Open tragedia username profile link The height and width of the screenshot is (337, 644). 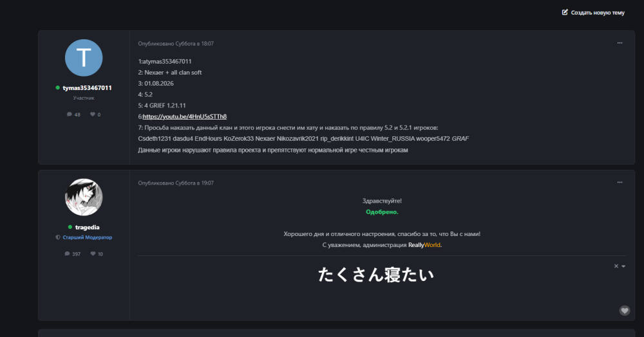tap(87, 227)
